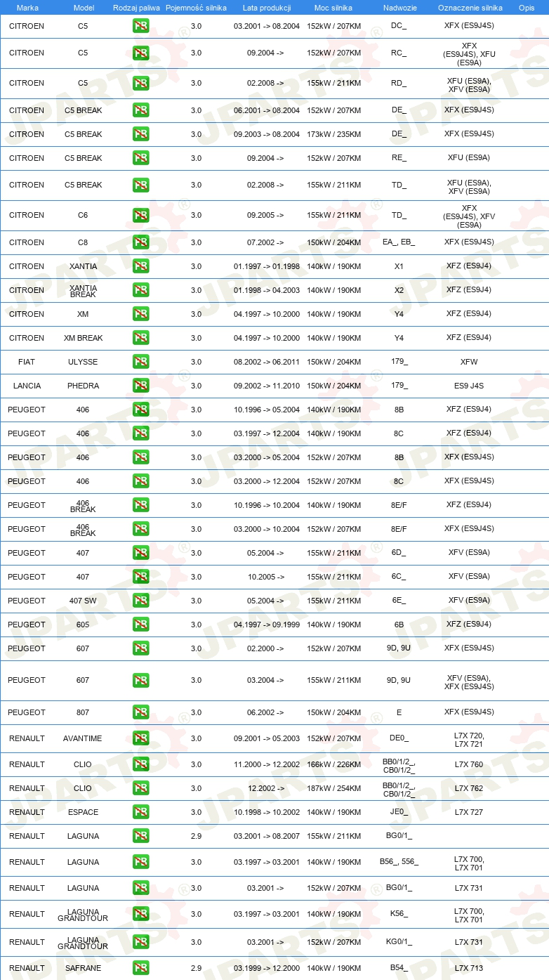This screenshot has height=980, width=549.
Task: Click the SAFRANE model cell
Action: pyautogui.click(x=83, y=968)
